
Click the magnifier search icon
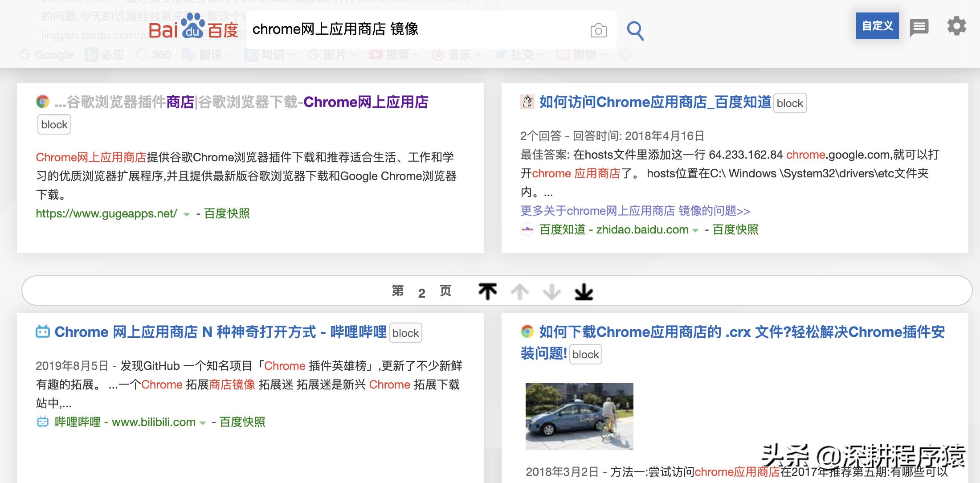click(x=636, y=30)
